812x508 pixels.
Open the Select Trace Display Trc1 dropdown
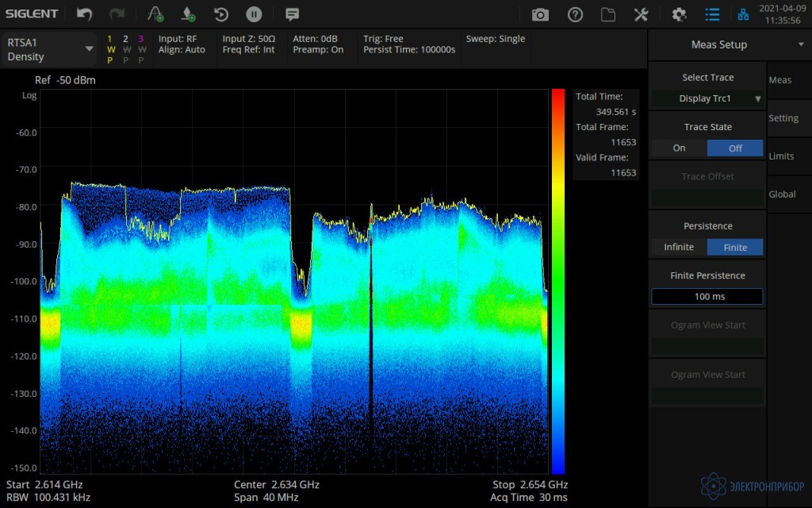pos(707,98)
